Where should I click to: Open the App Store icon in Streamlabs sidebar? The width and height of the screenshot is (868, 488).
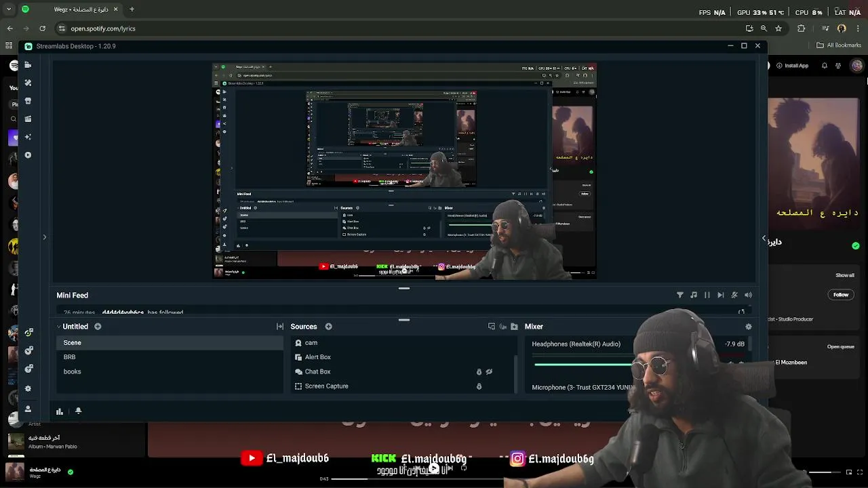coord(28,101)
